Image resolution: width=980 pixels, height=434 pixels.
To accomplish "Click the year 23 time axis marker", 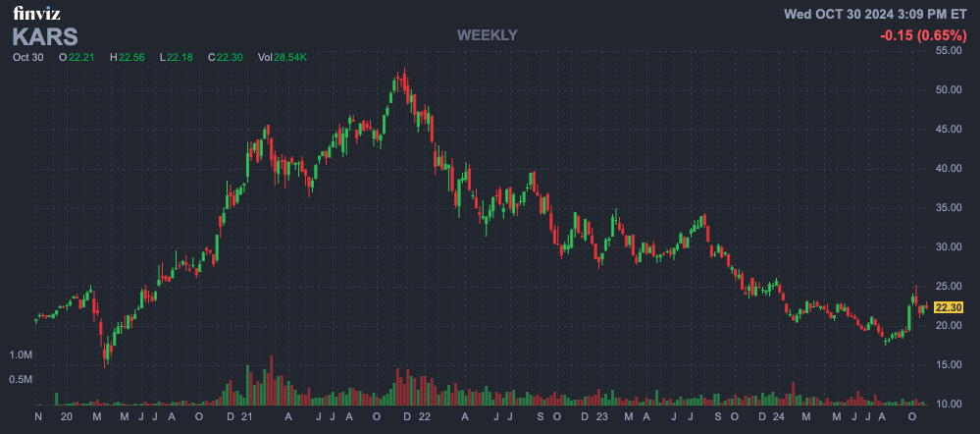I will (602, 417).
